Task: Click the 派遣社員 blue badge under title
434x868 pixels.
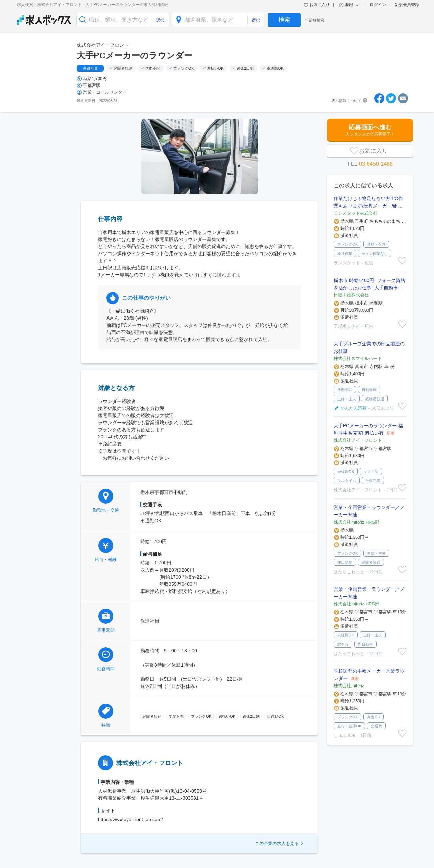Action: [90, 68]
